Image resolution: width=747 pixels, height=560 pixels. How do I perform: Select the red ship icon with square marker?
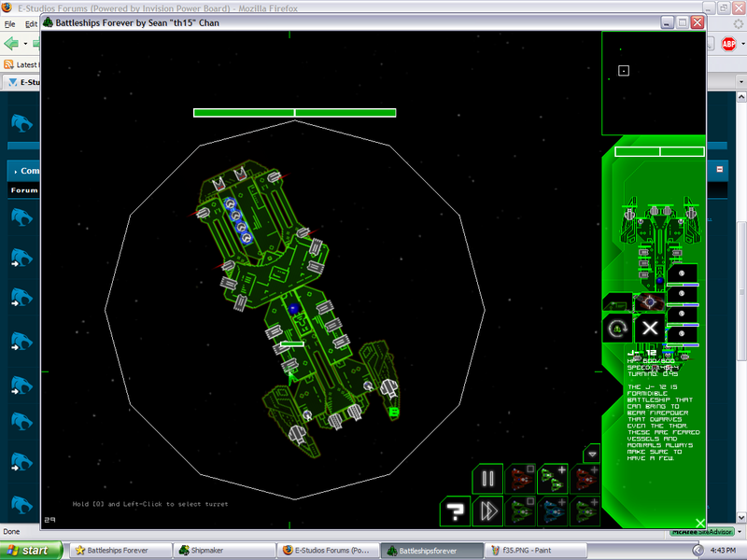click(x=520, y=478)
